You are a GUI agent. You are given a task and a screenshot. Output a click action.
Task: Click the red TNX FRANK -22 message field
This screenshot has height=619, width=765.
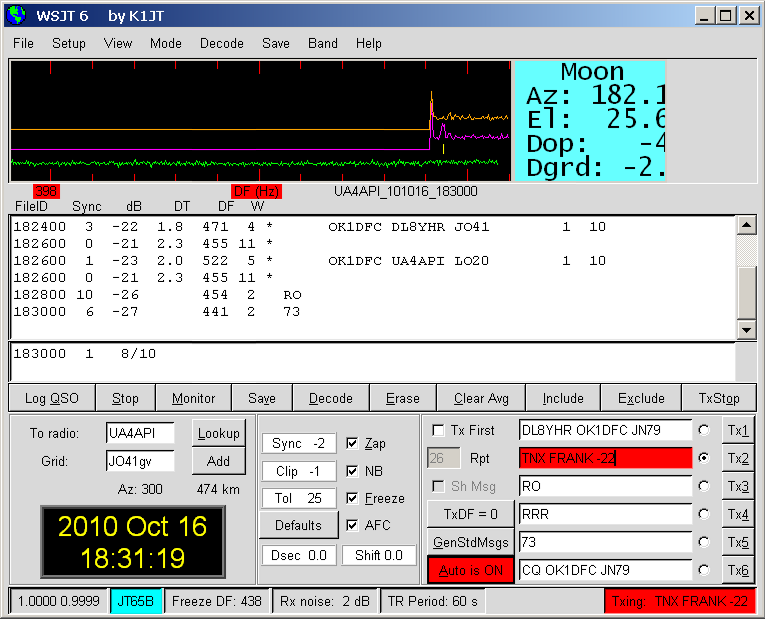click(605, 458)
